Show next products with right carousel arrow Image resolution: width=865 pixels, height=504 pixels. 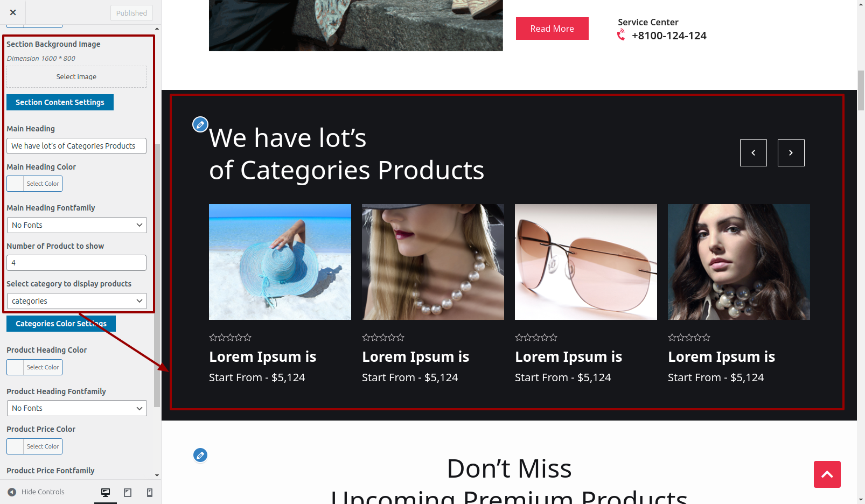791,153
